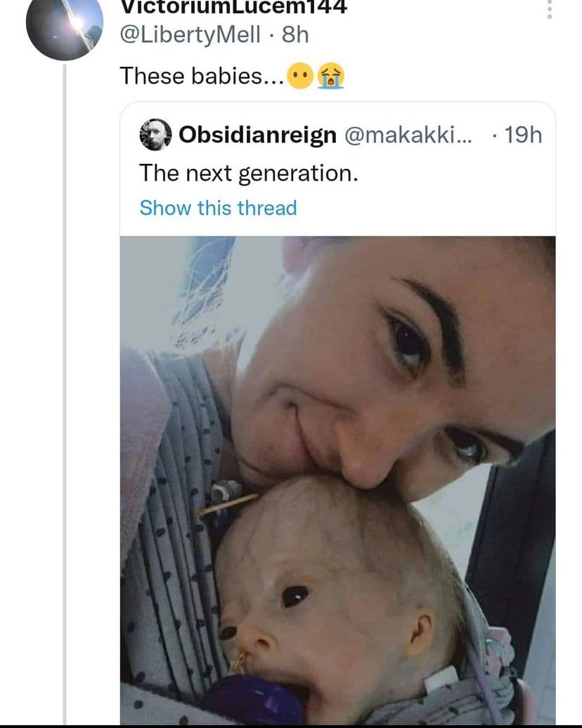Viewport: 582px width, 728px height.
Task: Click "The next generation." quoted text
Action: tap(248, 172)
